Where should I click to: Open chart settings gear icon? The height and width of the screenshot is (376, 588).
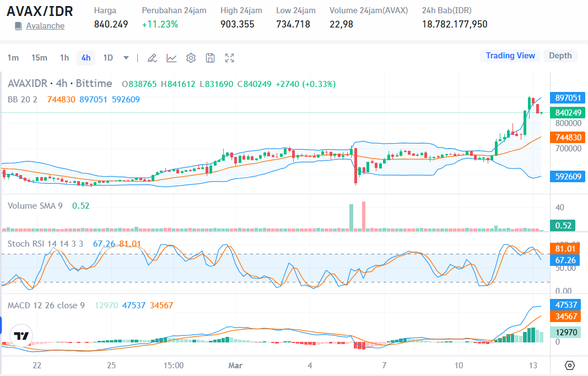point(191,58)
